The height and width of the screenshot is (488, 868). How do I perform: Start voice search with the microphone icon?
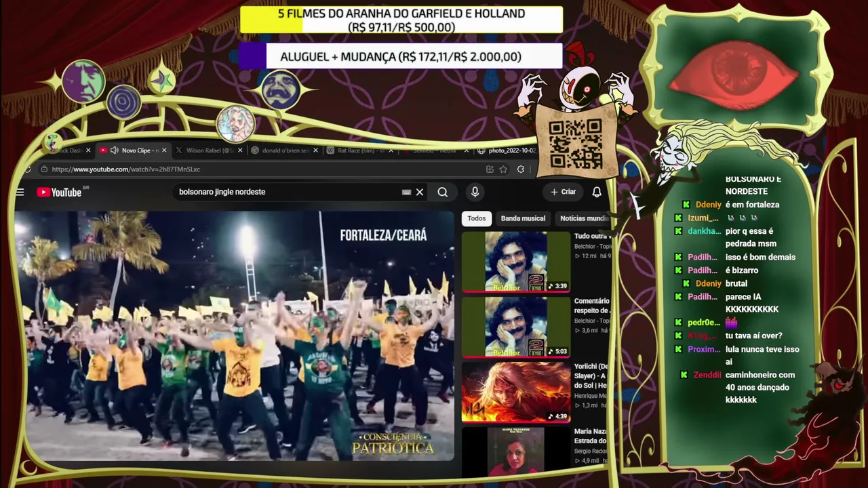(475, 192)
